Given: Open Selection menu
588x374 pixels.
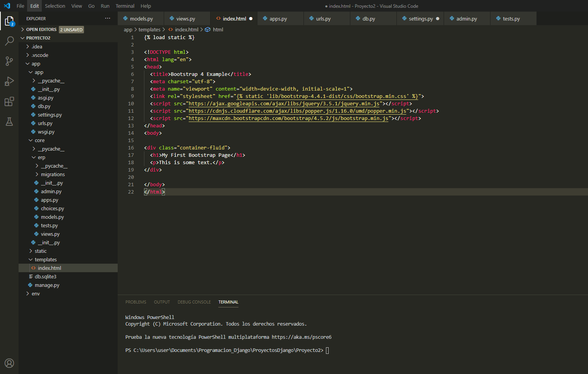Looking at the screenshot, I should (55, 6).
